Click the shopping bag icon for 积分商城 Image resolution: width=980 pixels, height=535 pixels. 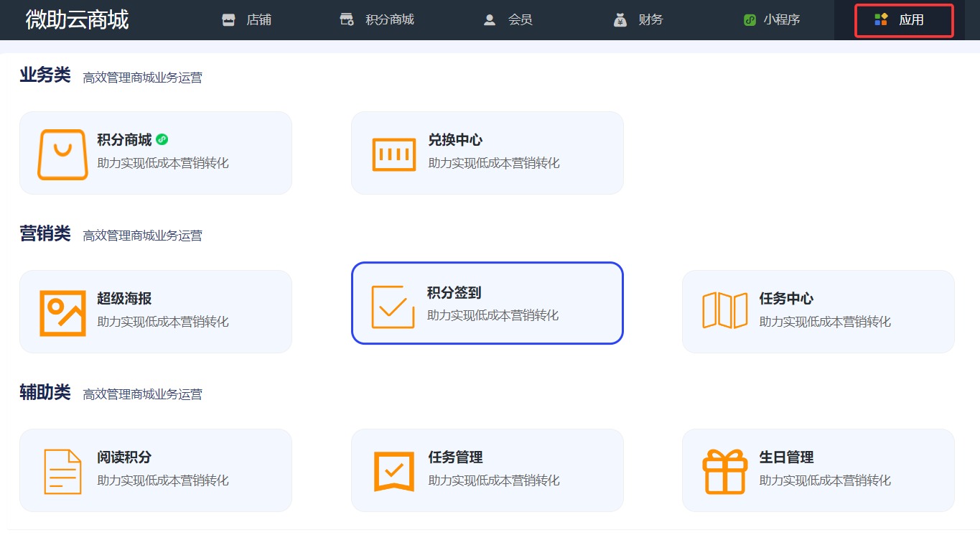[x=62, y=154]
